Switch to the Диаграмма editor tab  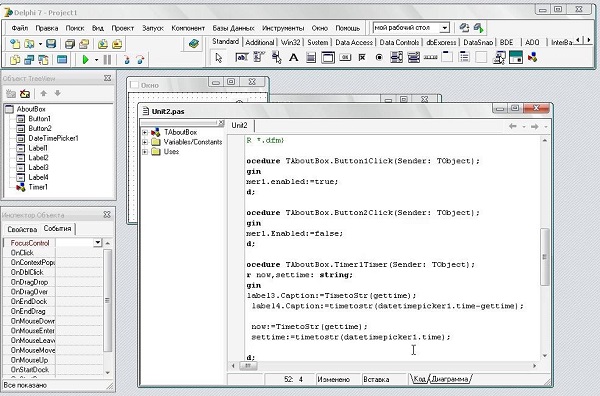(x=450, y=379)
